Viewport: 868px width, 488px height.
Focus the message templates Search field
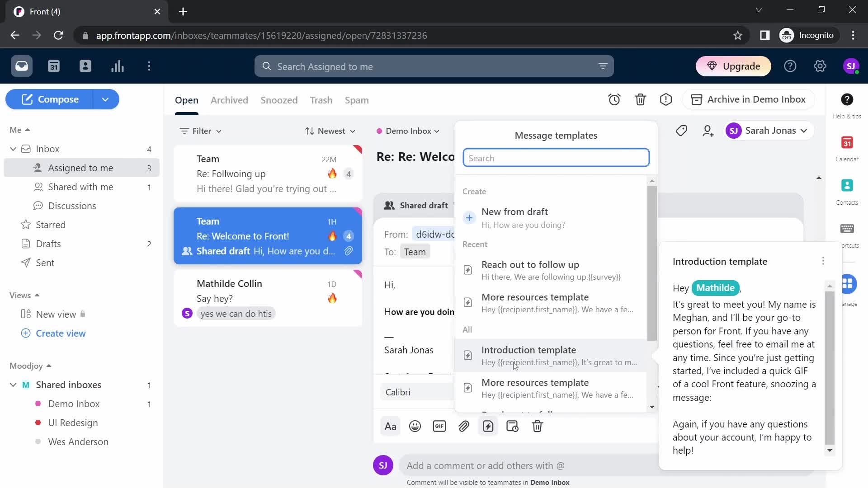point(556,158)
